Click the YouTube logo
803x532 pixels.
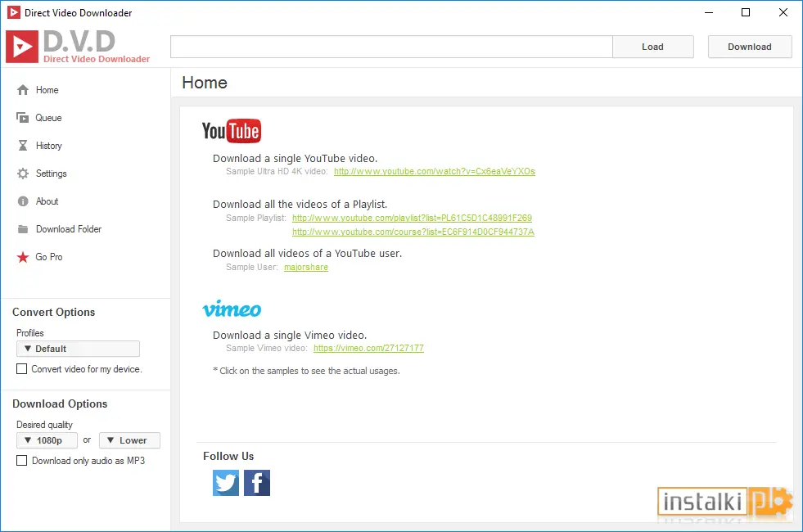coord(232,131)
